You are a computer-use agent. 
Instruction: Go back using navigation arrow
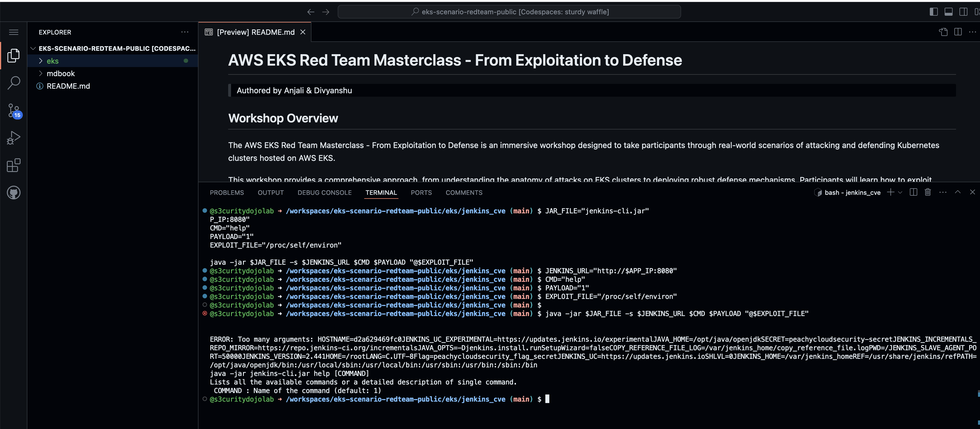tap(310, 12)
